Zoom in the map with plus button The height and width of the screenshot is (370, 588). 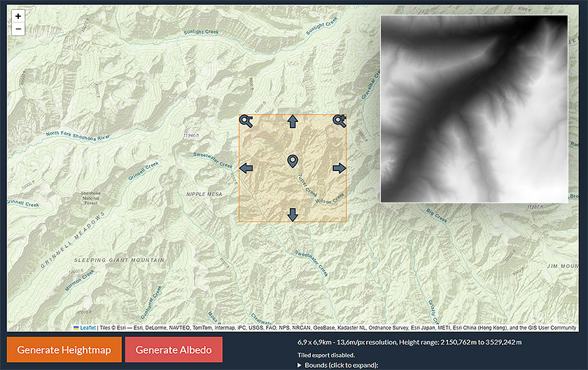[x=18, y=16]
